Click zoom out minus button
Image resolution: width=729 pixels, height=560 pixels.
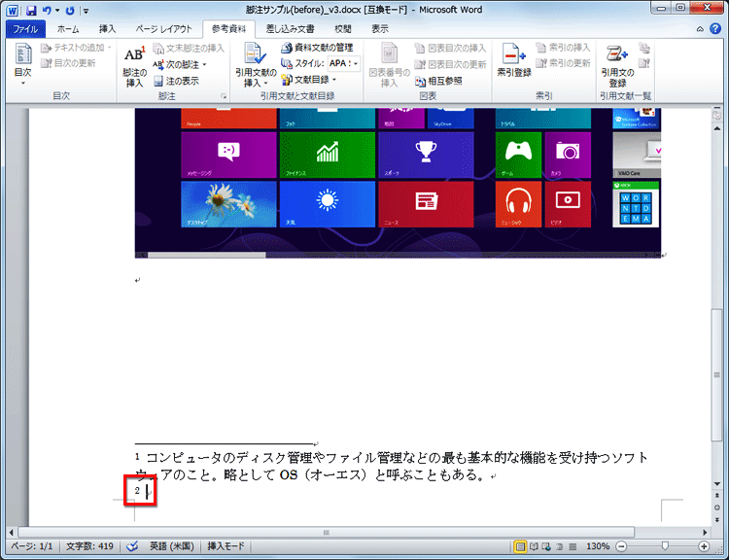coord(621,546)
